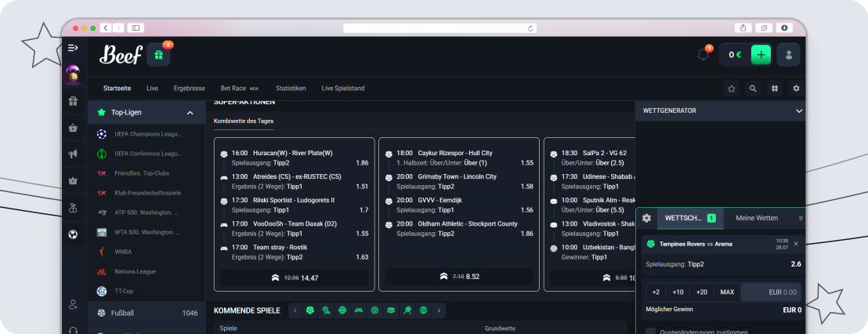This screenshot has height=334, width=868.
Task: Expand the Wettgenerator panel
Action: pos(799,111)
